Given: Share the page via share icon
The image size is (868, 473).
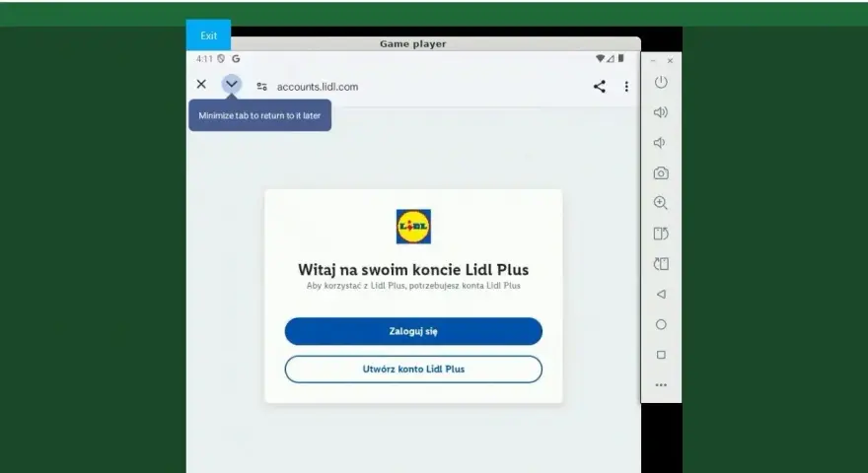Looking at the screenshot, I should [x=600, y=87].
